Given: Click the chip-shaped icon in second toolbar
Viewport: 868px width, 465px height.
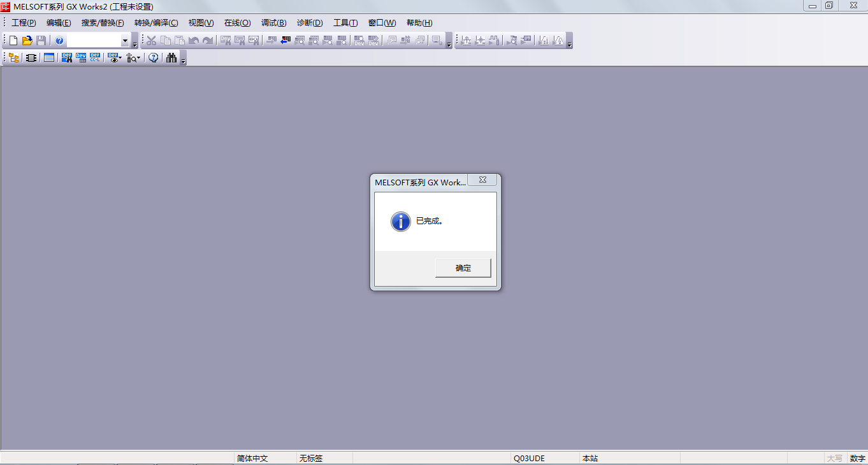Looking at the screenshot, I should 31,58.
